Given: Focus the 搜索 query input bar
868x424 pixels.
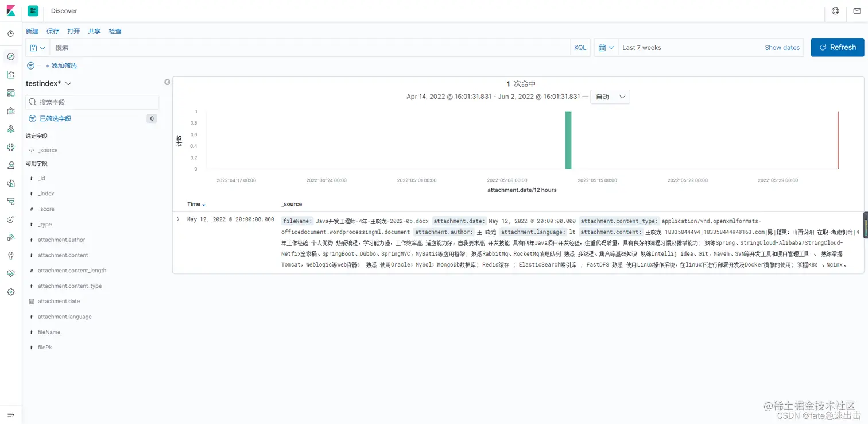Looking at the screenshot, I should (310, 48).
